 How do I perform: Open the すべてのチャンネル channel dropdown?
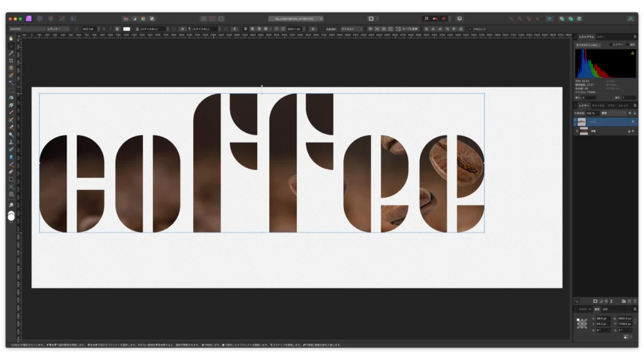589,45
